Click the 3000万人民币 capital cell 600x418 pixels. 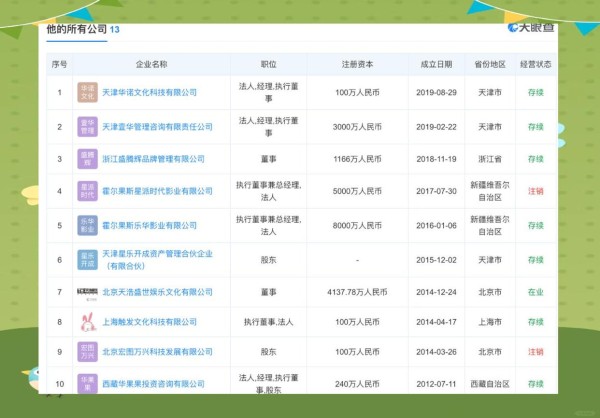(x=357, y=127)
